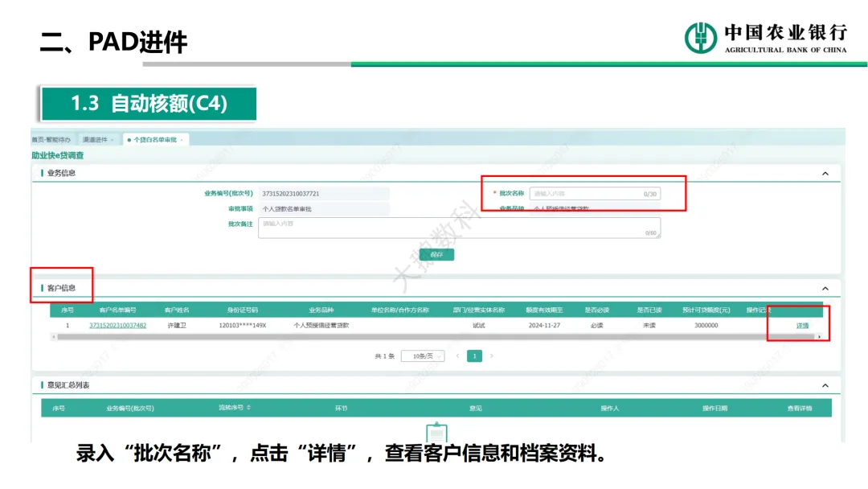The height and width of the screenshot is (489, 868).
Task: Collapse the 意见汇总列表 section chevron
Action: (825, 385)
